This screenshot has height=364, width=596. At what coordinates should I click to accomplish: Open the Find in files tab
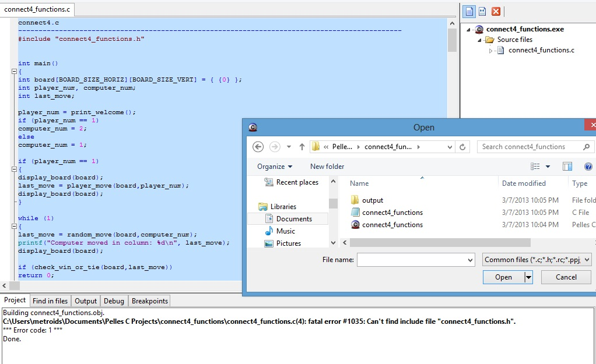pyautogui.click(x=50, y=301)
